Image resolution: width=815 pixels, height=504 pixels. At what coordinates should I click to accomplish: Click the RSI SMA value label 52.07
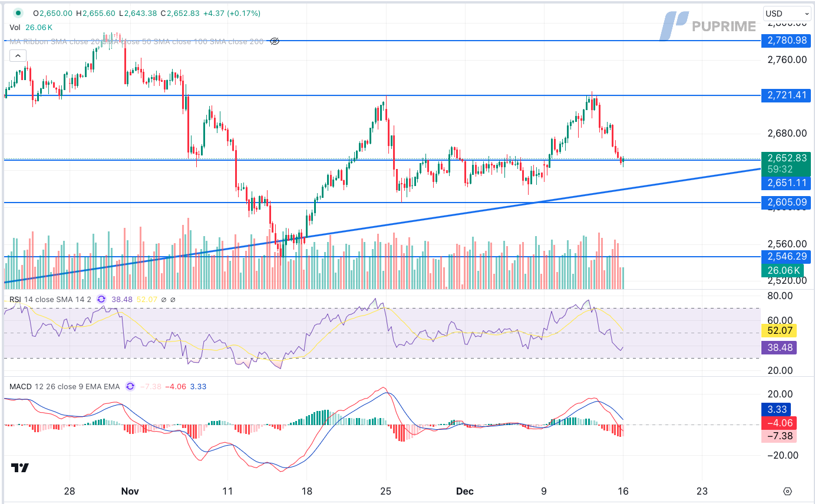tap(778, 330)
